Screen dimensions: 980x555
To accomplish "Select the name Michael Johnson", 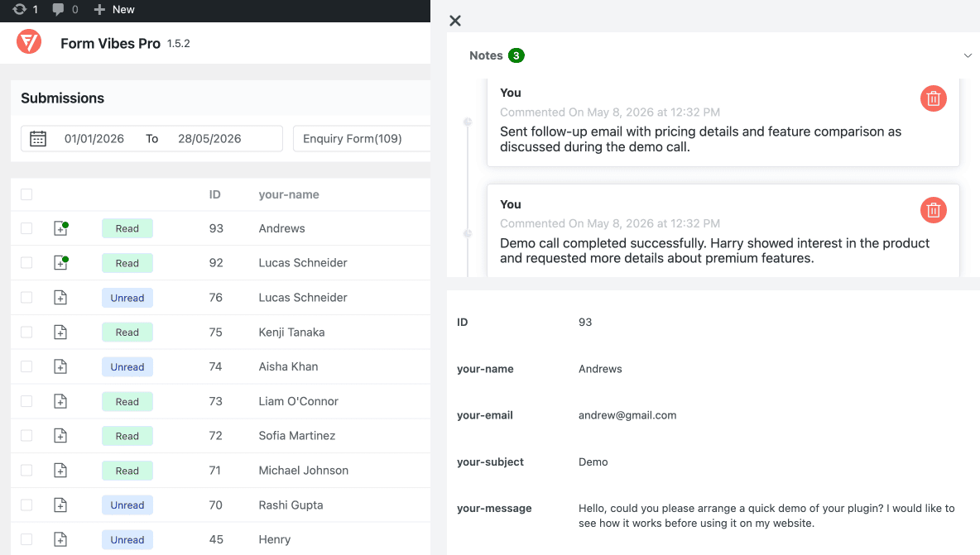I will [x=304, y=470].
